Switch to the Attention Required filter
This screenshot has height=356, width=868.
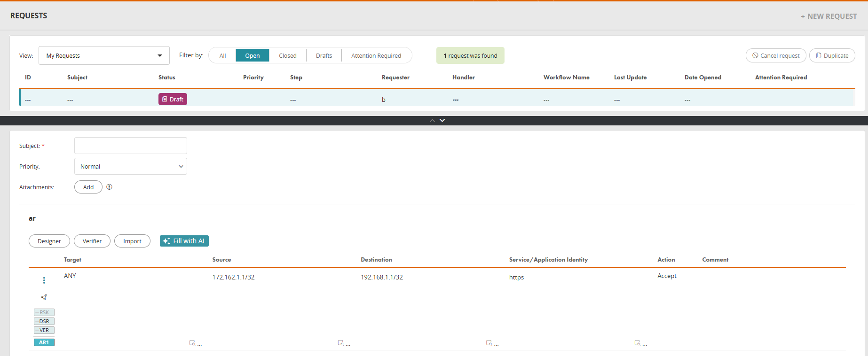[376, 55]
